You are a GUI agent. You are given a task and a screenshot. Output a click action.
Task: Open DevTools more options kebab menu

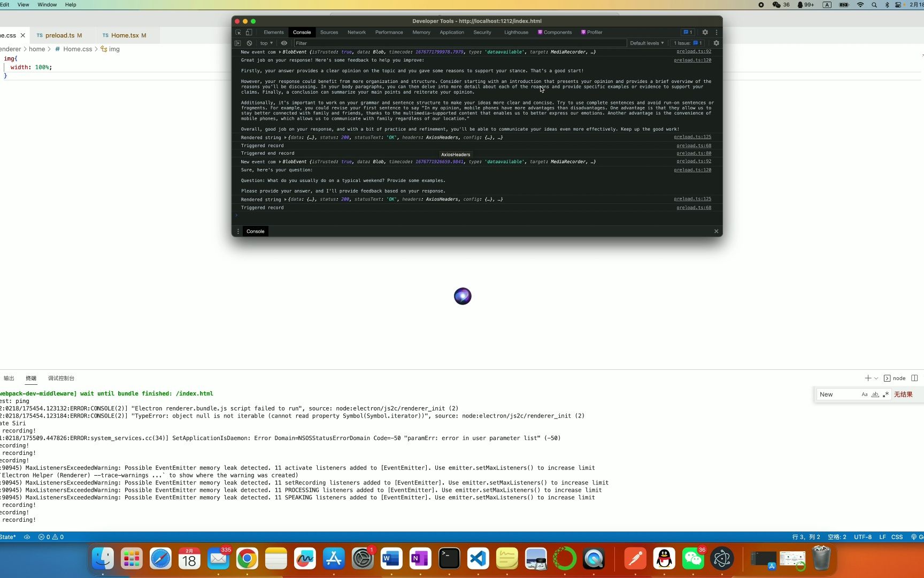(717, 32)
